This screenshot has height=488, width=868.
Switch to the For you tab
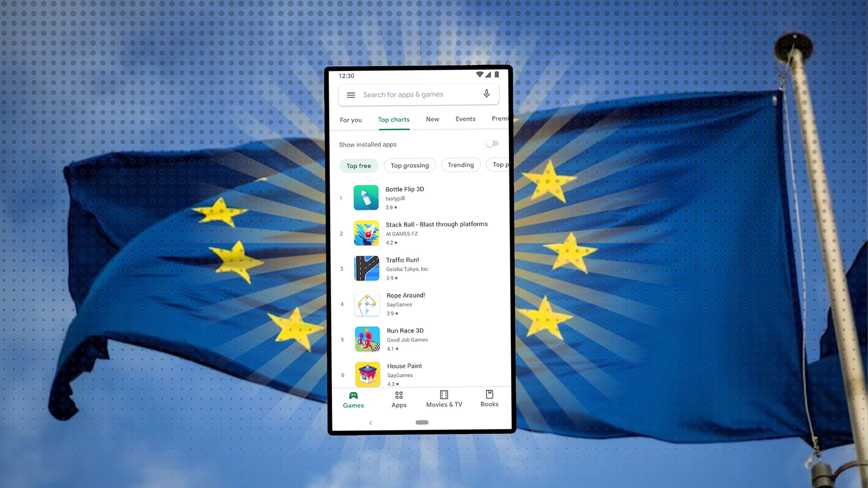(x=351, y=119)
